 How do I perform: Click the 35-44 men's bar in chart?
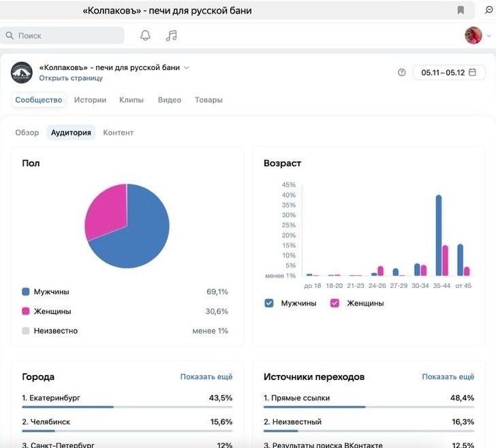pos(439,235)
